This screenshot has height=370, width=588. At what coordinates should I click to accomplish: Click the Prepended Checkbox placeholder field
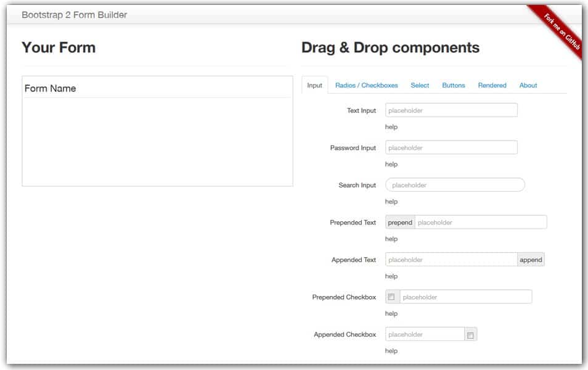pyautogui.click(x=465, y=297)
